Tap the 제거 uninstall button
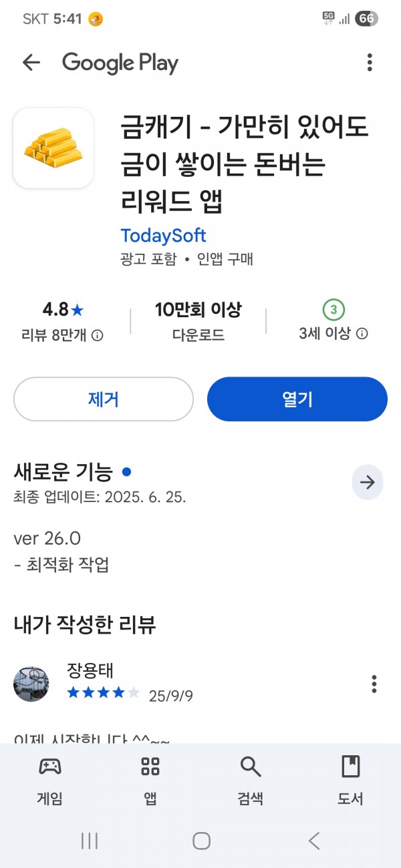Viewport: 401px width, 868px height. 104,399
